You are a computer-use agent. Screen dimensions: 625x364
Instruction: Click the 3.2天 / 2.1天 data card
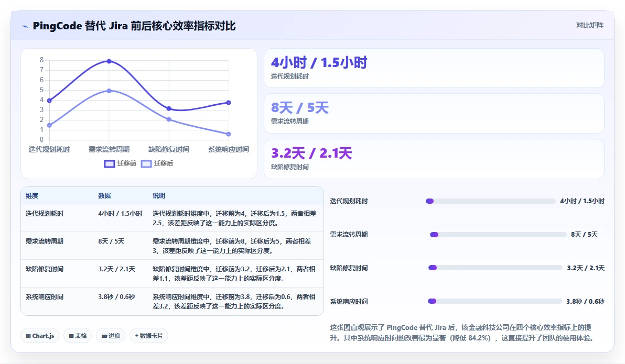pos(434,159)
